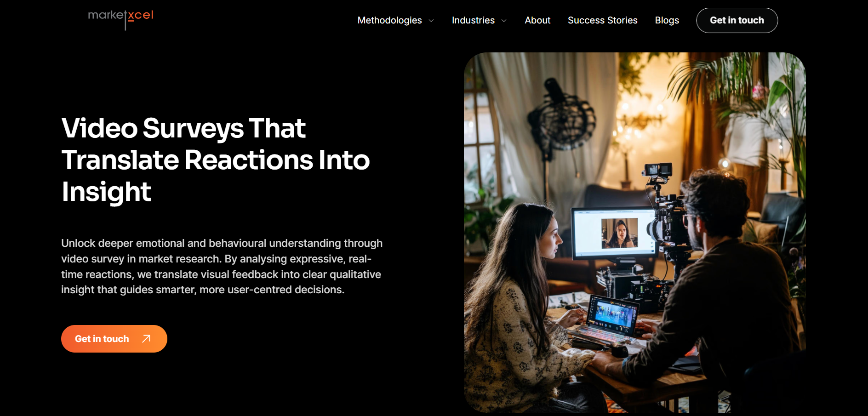Go to the About page
The image size is (868, 416).
click(537, 20)
